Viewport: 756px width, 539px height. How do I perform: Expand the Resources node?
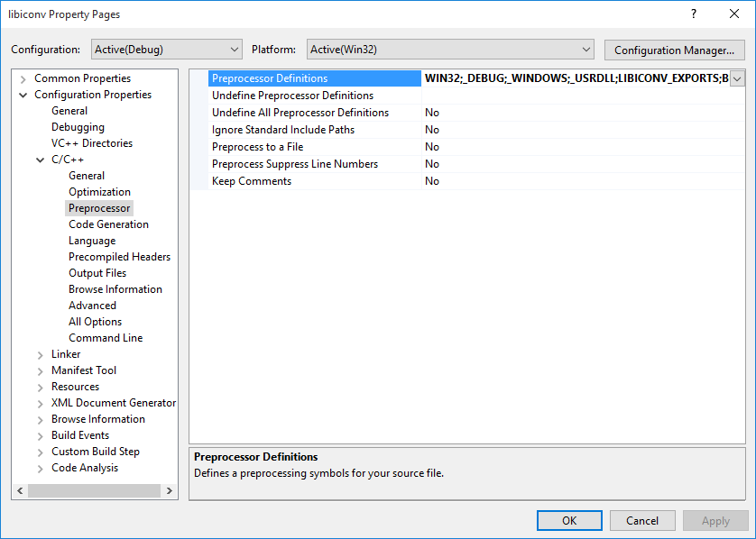(40, 388)
